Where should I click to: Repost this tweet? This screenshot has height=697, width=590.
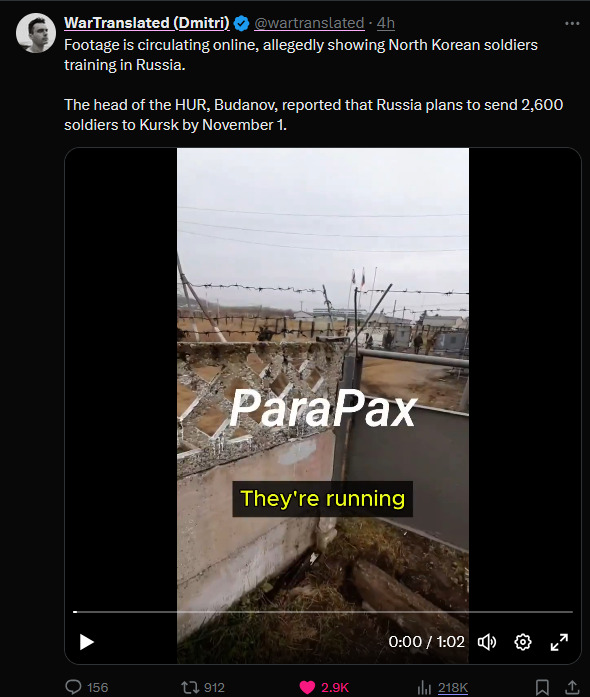[190, 687]
